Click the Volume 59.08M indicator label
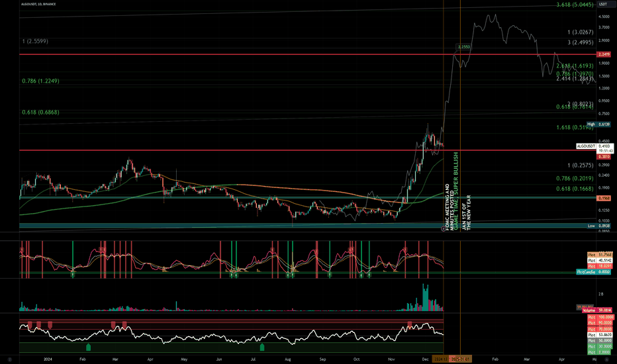The width and height of the screenshot is (617, 364). (x=597, y=310)
